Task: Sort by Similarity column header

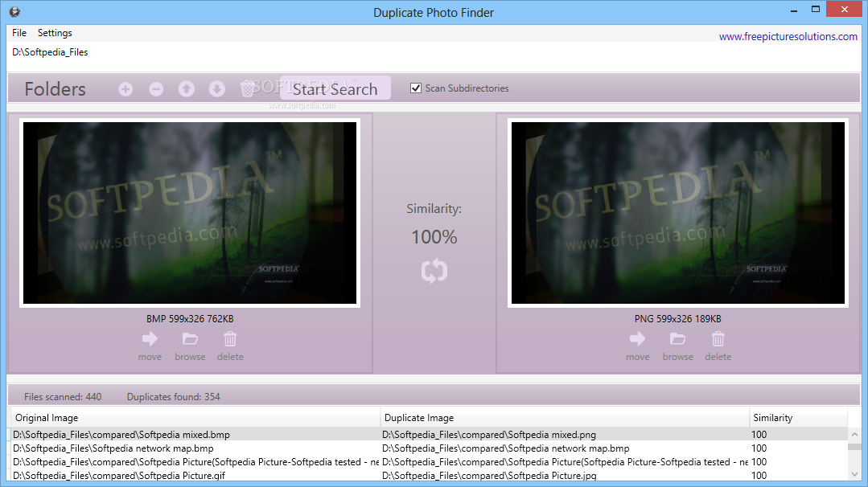Action: [x=798, y=418]
